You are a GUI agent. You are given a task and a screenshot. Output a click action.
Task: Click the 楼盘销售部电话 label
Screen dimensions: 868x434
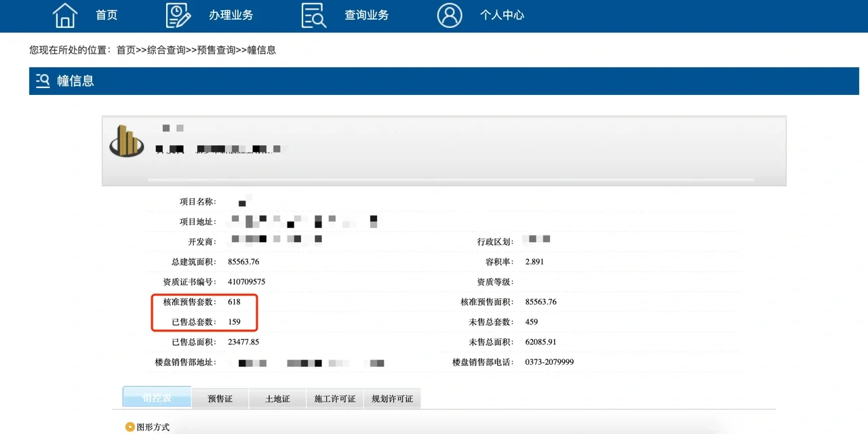click(x=483, y=362)
